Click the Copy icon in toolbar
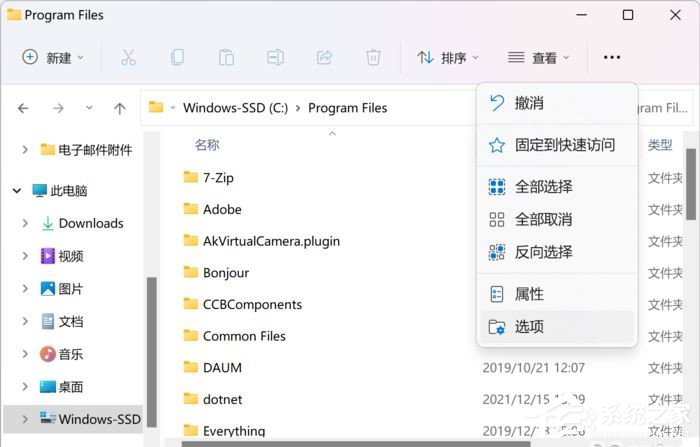This screenshot has width=700, height=447. pos(177,57)
